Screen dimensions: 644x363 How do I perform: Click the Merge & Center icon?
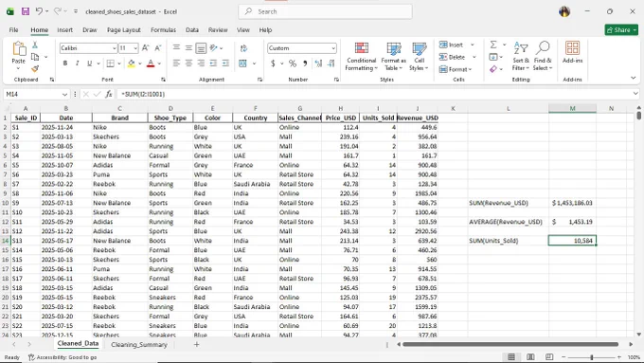click(x=242, y=64)
